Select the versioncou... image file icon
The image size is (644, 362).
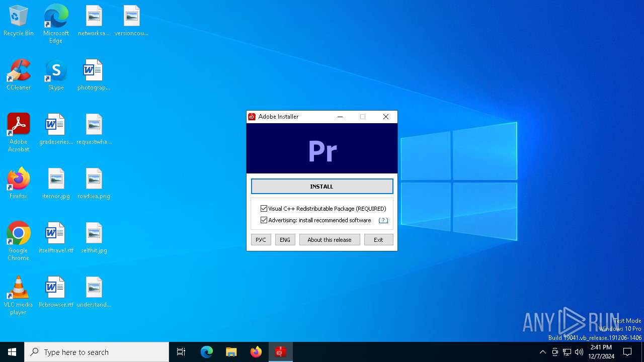(x=131, y=21)
